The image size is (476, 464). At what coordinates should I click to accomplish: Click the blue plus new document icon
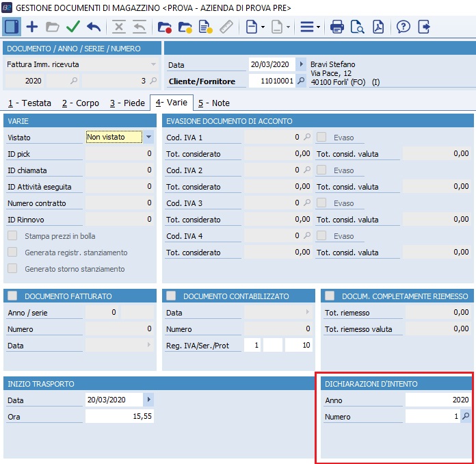[x=32, y=27]
